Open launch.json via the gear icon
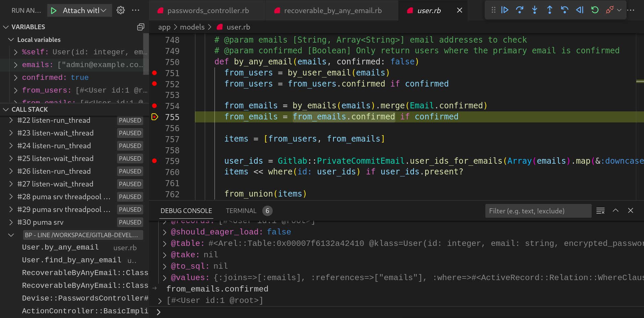The width and height of the screenshot is (644, 318). tap(121, 10)
